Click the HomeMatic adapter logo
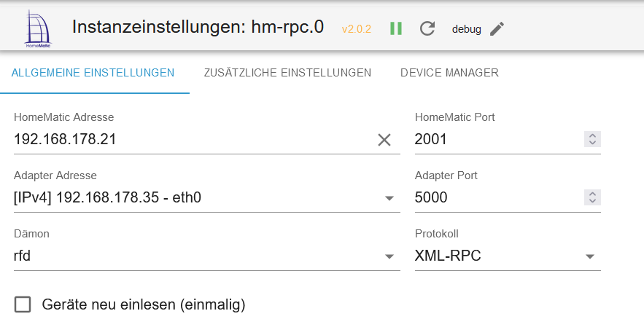This screenshot has height=327, width=644. click(x=41, y=28)
